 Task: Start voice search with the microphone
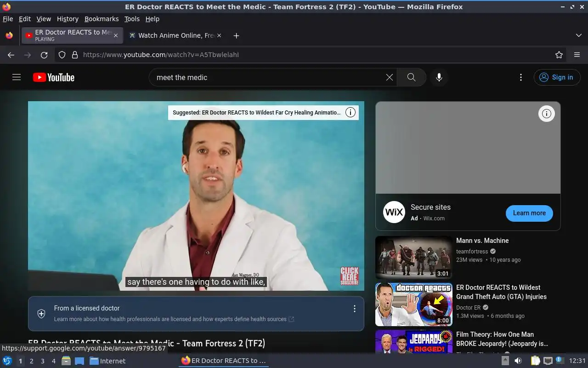point(439,77)
